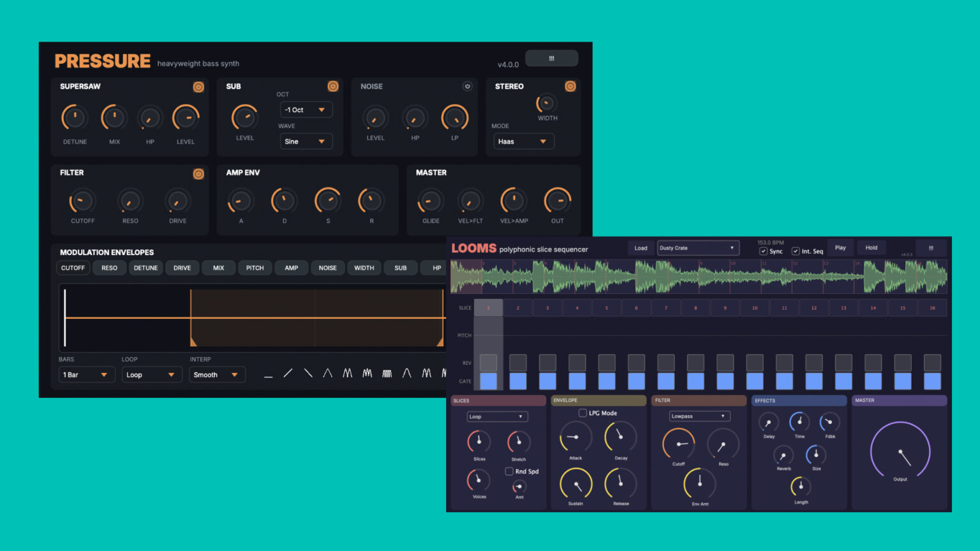This screenshot has height=551, width=980.
Task: Open the '-1 Oct' octave dropdown in SUB
Action: pyautogui.click(x=306, y=109)
